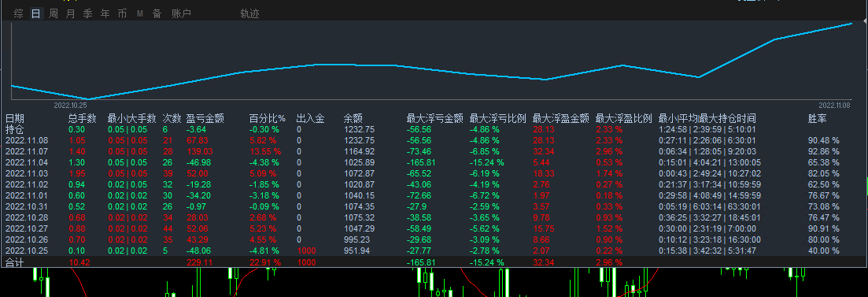Open the 轨迹 track tab

(x=249, y=14)
